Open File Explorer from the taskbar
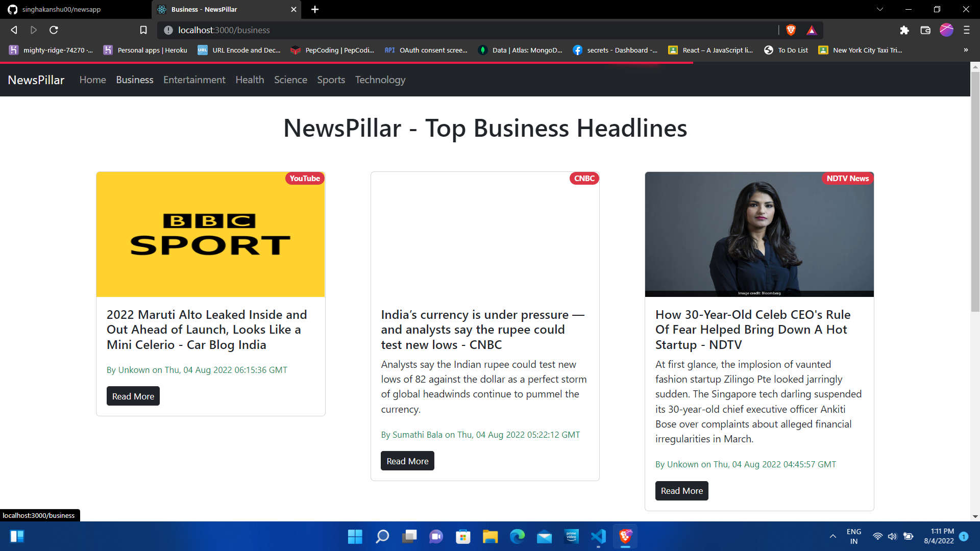 (491, 536)
